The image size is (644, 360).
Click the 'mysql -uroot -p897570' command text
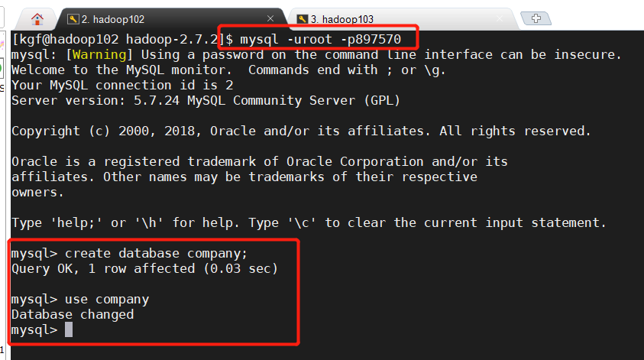pos(320,40)
